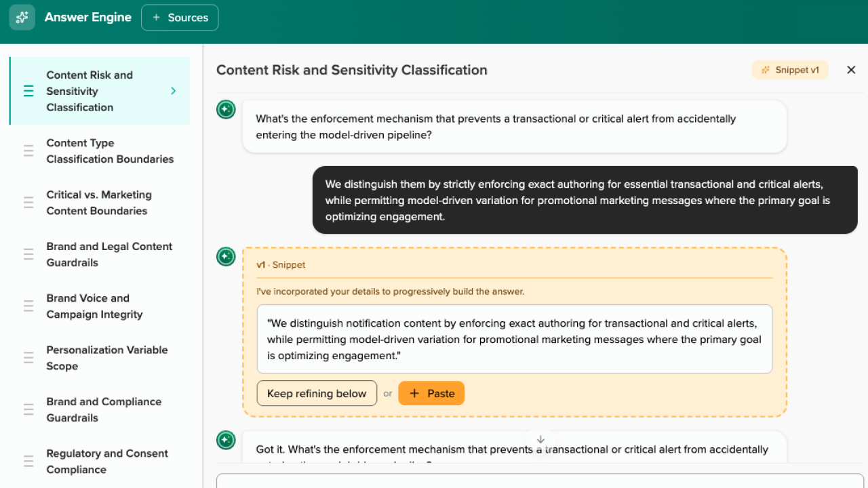Click the list icon beside Content Type Classification Boundaries
This screenshot has width=868, height=488.
[28, 151]
